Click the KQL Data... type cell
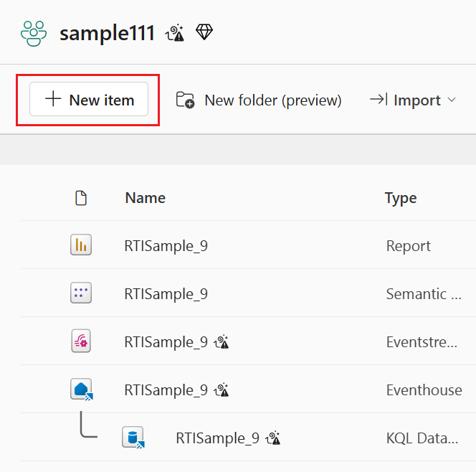The image size is (476, 472). [x=422, y=438]
